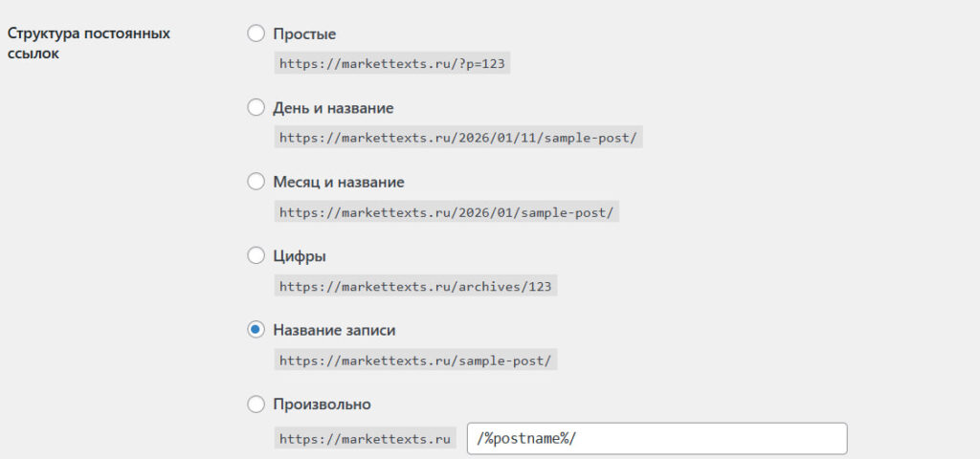Click the archives/123 example URL
This screenshot has height=459, width=980.
point(415,286)
